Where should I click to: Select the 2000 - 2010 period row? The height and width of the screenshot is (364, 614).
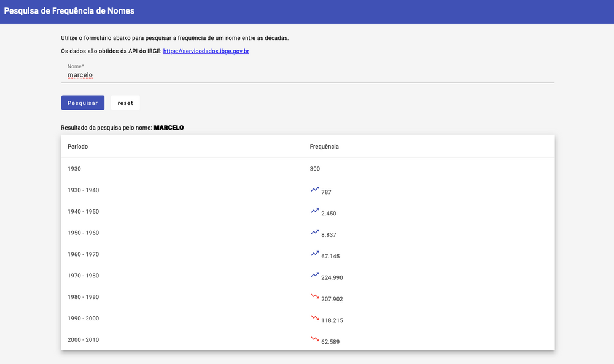[308, 339]
